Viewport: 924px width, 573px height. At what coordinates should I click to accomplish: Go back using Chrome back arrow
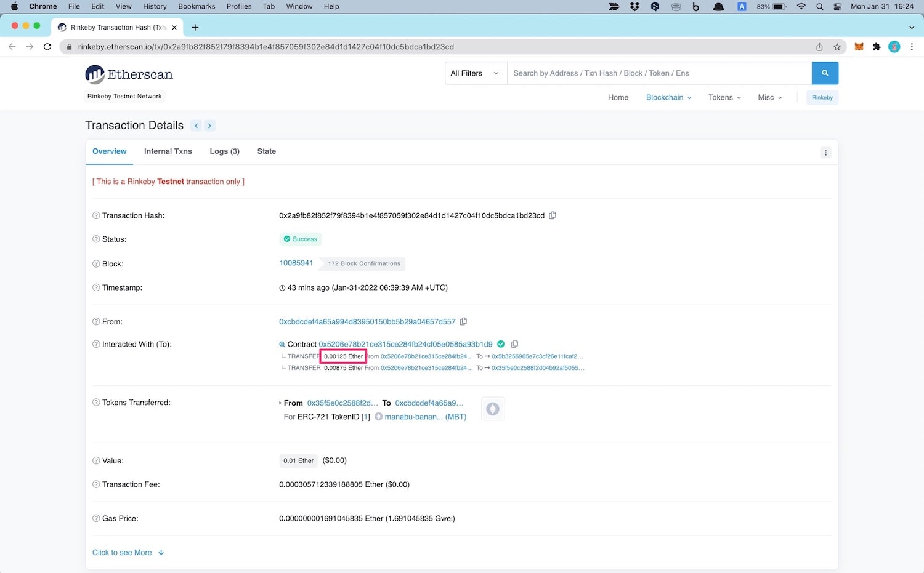click(12, 47)
